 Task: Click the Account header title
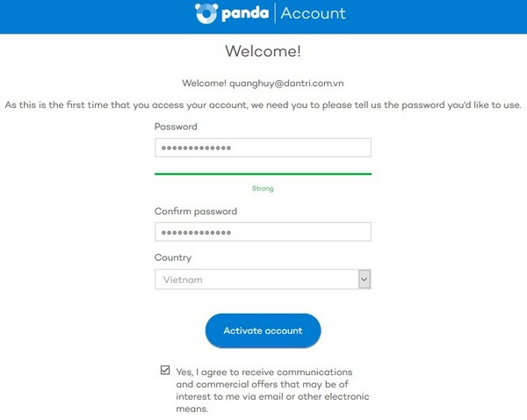tap(313, 14)
